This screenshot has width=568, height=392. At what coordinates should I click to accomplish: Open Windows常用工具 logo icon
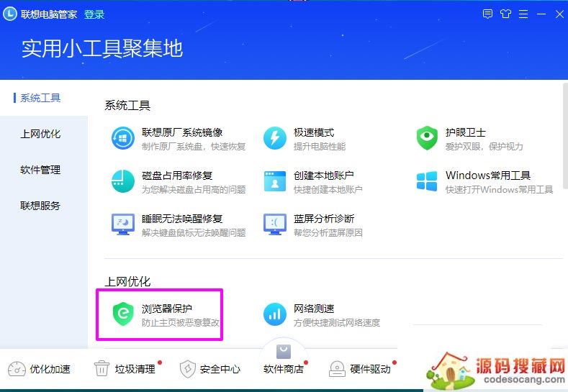coord(427,181)
